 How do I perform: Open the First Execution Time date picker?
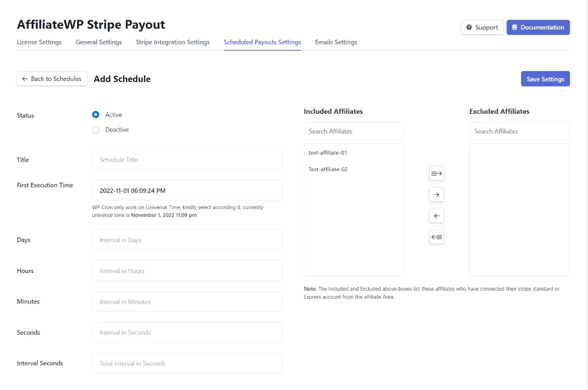click(x=187, y=190)
